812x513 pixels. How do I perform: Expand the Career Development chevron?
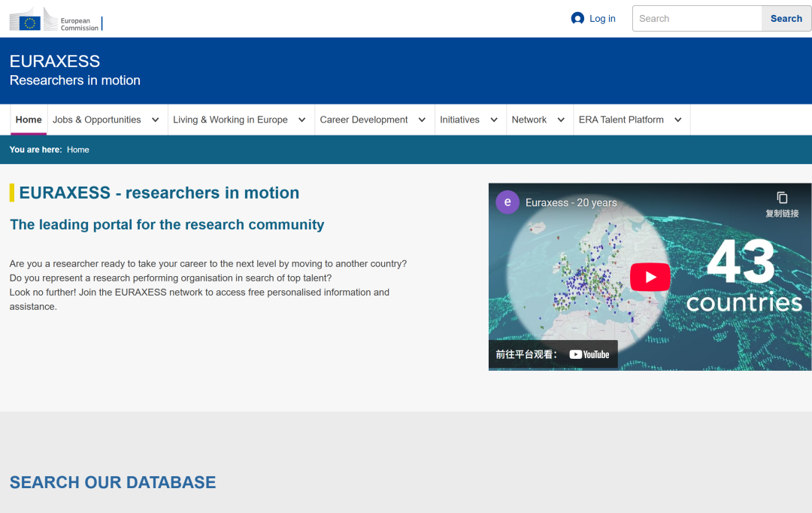tap(422, 120)
